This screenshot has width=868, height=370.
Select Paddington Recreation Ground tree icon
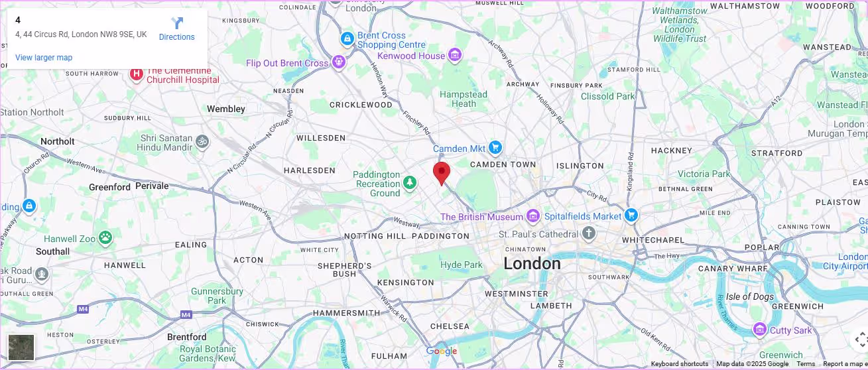410,182
